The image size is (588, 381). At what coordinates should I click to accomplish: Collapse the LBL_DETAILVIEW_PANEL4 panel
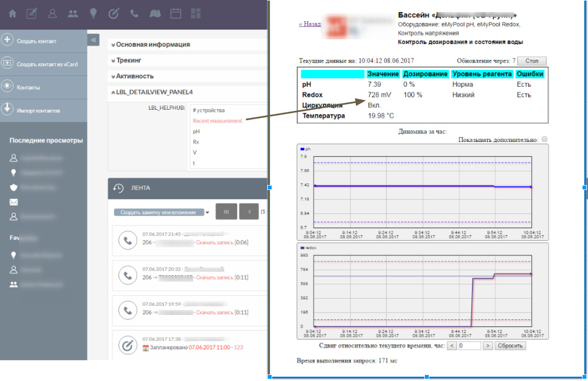click(x=152, y=92)
